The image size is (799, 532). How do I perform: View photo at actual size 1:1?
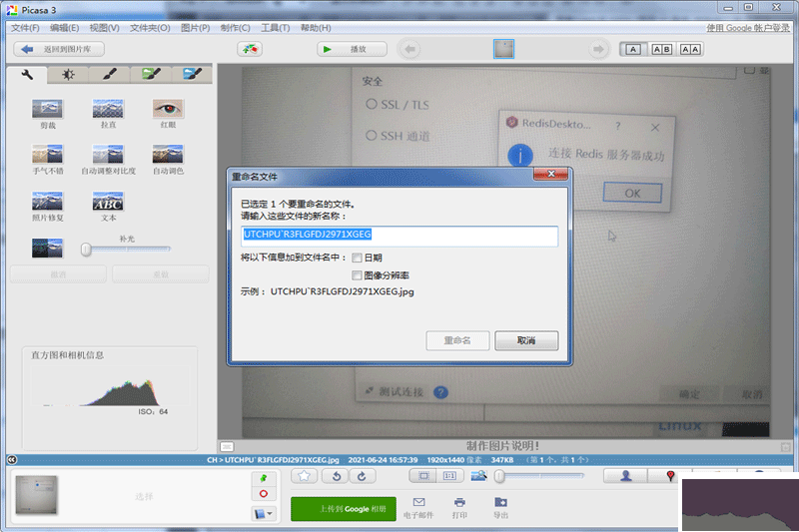(x=450, y=476)
